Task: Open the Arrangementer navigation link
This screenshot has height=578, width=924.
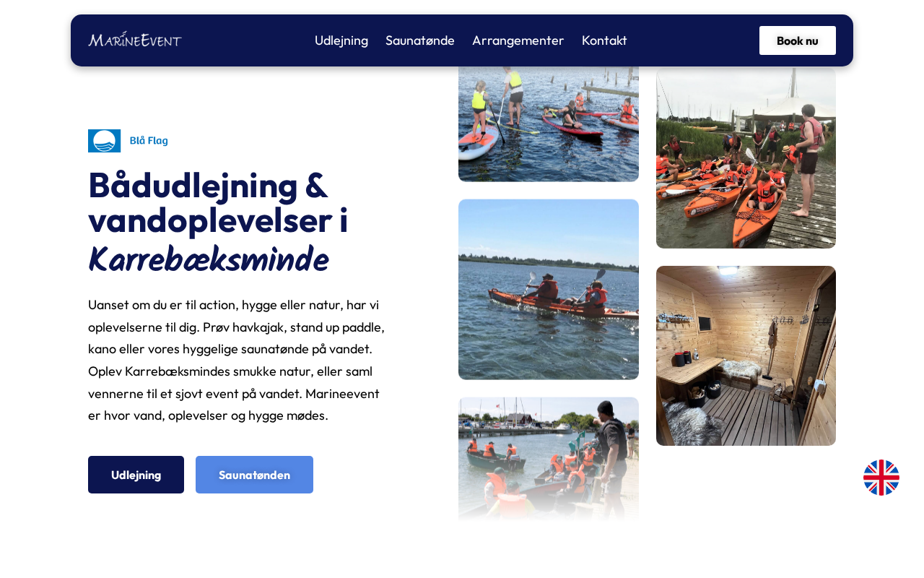Action: 518,40
